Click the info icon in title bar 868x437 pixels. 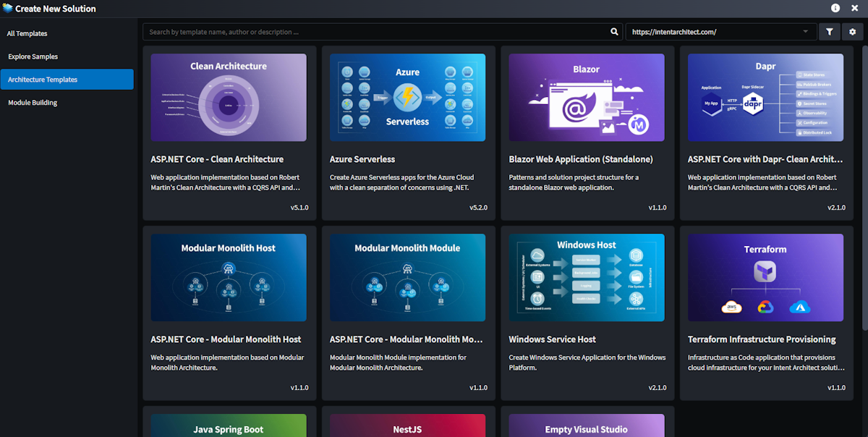click(835, 9)
